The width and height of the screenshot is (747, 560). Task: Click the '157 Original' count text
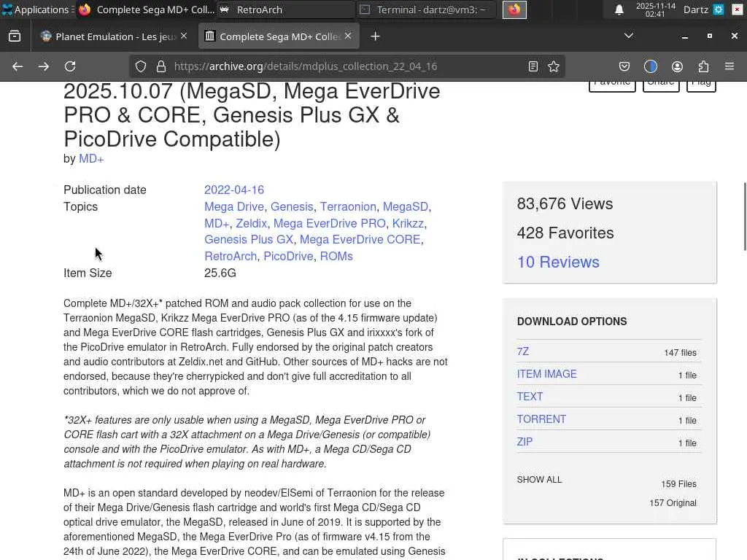click(x=673, y=503)
